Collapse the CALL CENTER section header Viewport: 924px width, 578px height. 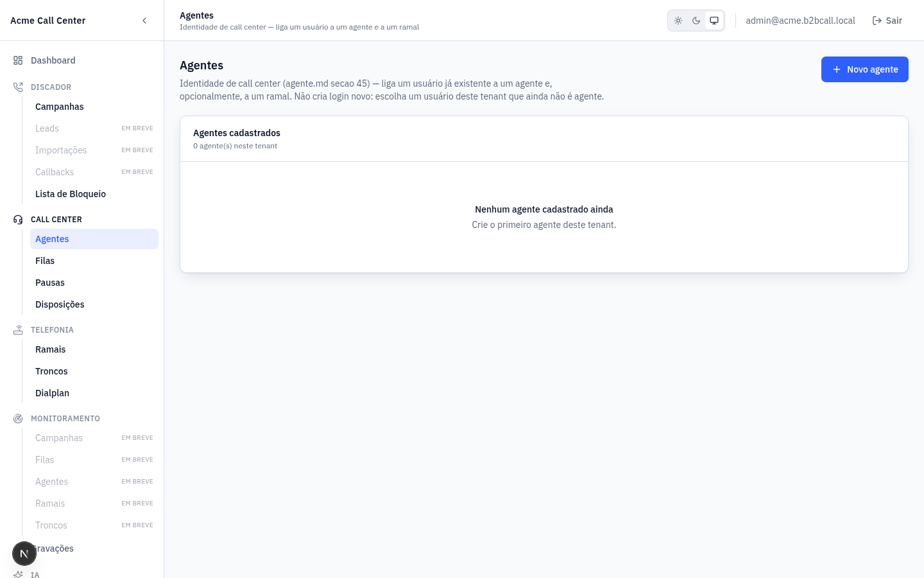[56, 220]
